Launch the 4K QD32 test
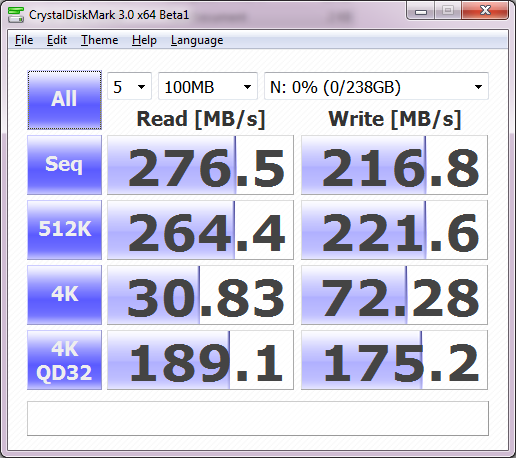Image resolution: width=516 pixels, height=458 pixels. pos(64,360)
